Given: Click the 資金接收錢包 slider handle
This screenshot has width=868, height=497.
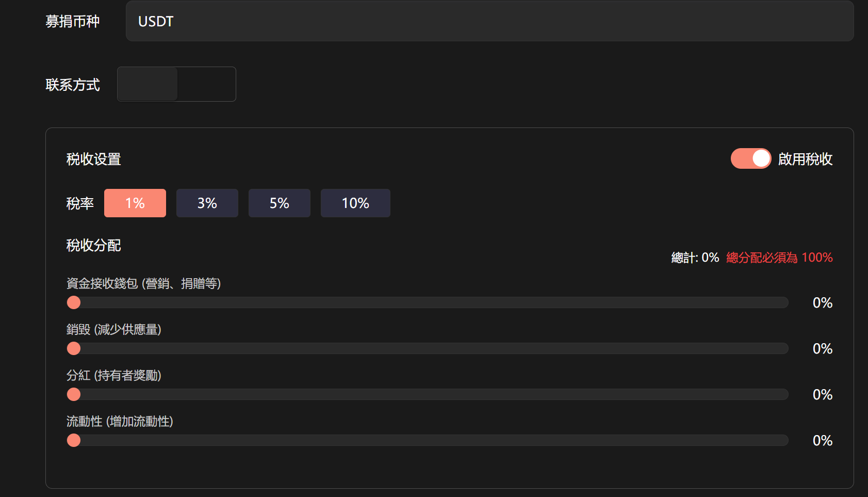Looking at the screenshot, I should 74,302.
